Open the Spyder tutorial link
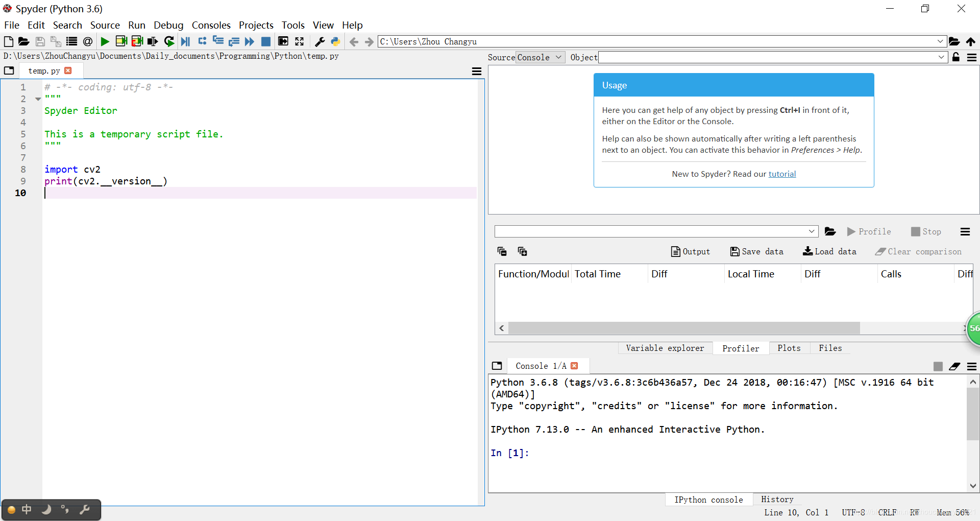This screenshot has width=980, height=521. 782,174
